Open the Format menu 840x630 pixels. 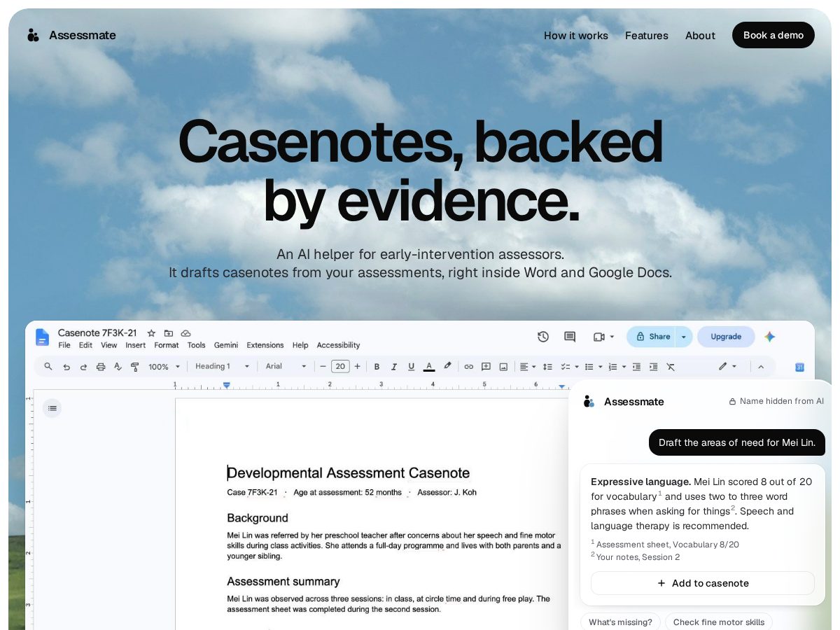(167, 345)
